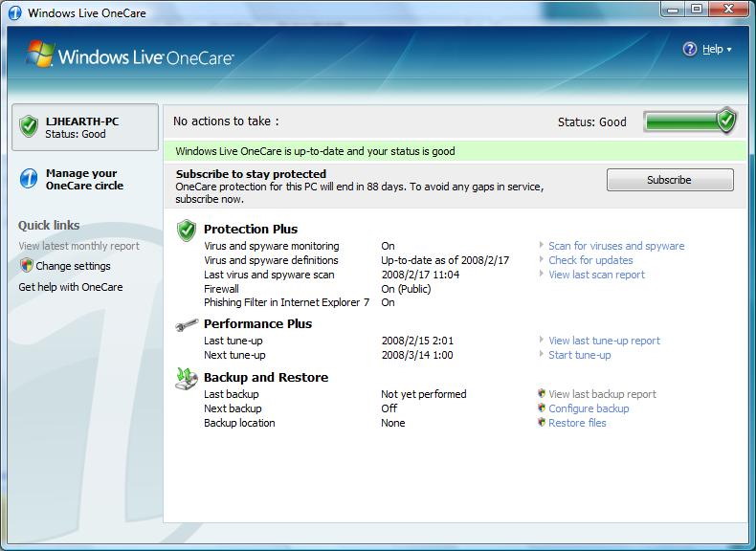The height and width of the screenshot is (551, 756).
Task: Click the green shield next to LJHEARTH-PC
Action: [29, 127]
